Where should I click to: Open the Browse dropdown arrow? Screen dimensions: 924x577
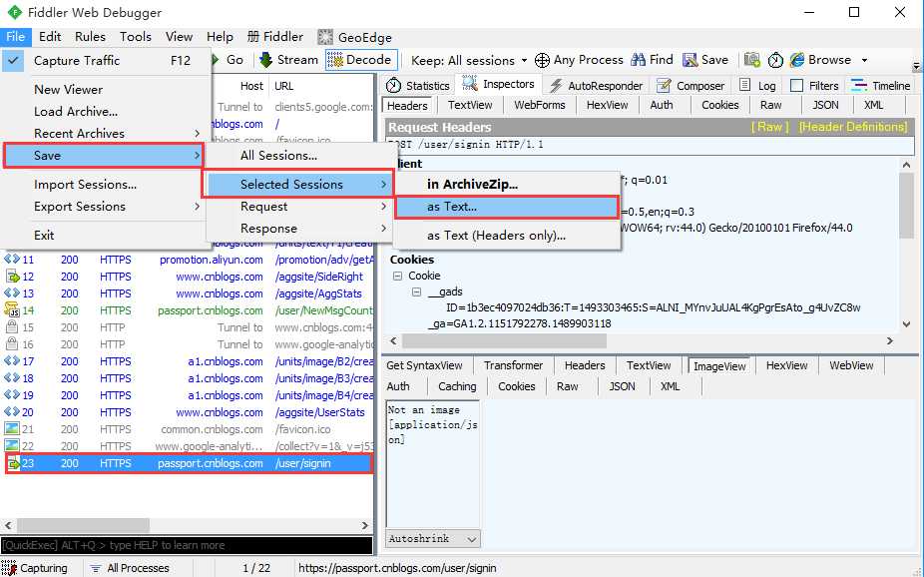coord(864,60)
